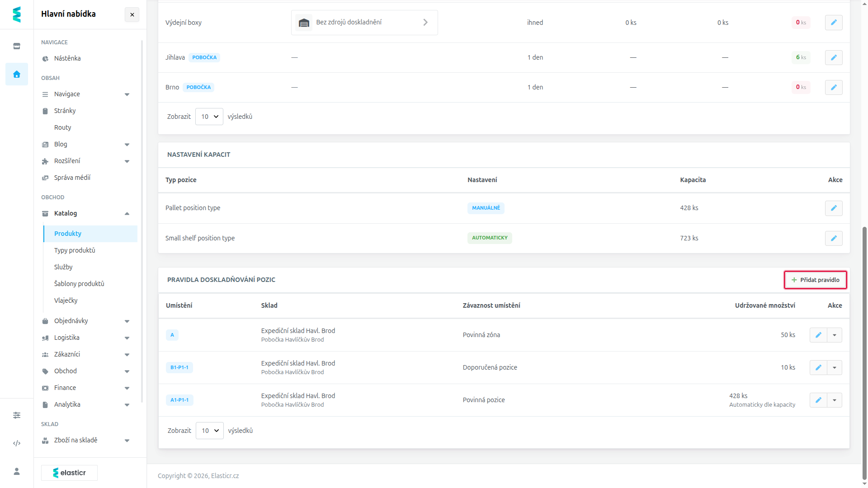868x488 pixels.
Task: Open the Bez zdrojů doskladnění selector
Action: [364, 22]
